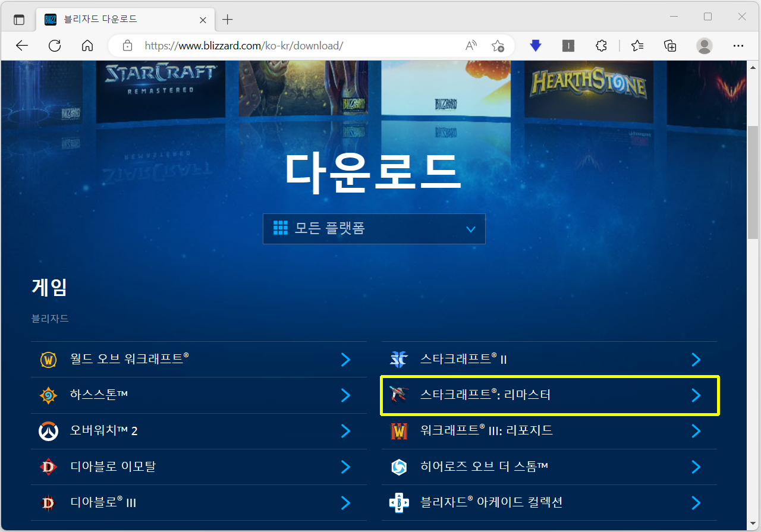Open Edge settings and more menu

[738, 46]
